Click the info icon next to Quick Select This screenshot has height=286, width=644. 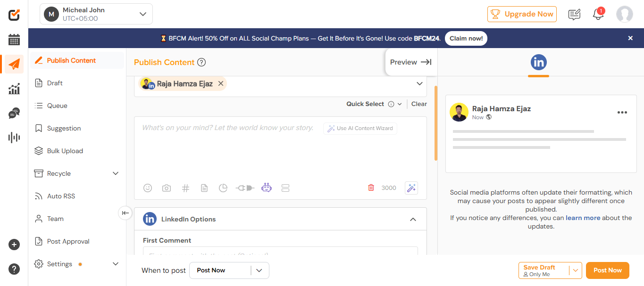click(391, 104)
